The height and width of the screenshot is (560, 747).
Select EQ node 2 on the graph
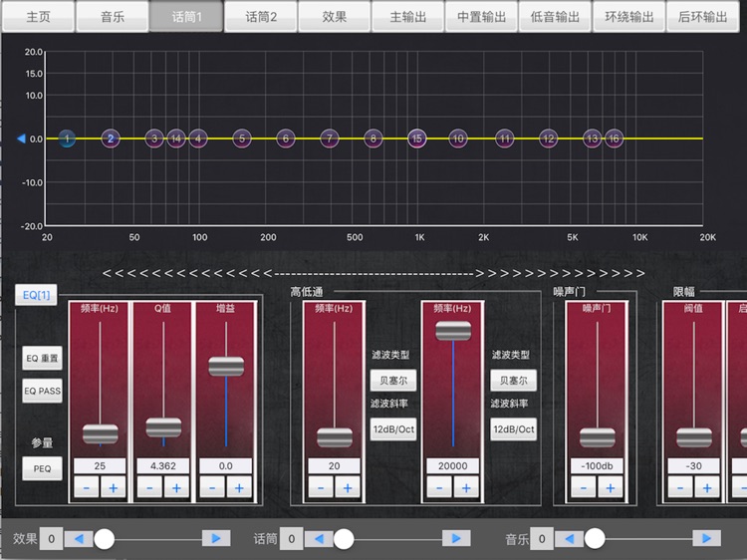(111, 139)
